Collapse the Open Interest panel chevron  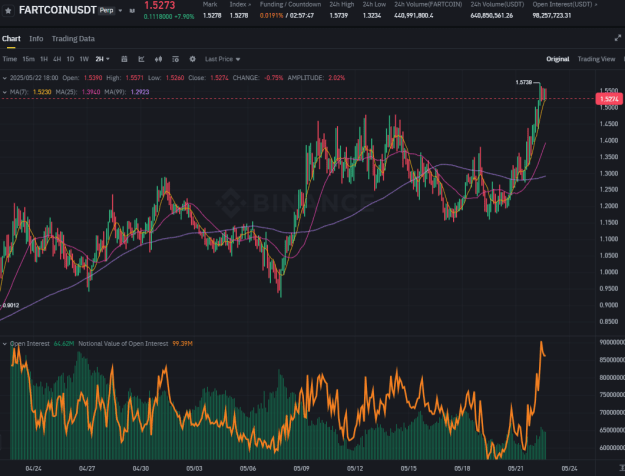tap(5, 344)
